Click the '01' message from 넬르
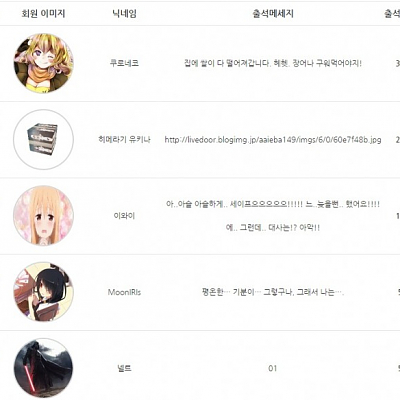Image resolution: width=400 pixels, height=400 pixels. [x=273, y=368]
